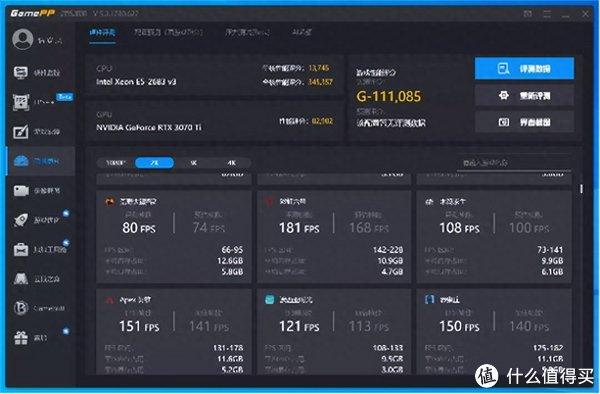Select the sidebar item tagged Beta
The height and width of the screenshot is (394, 600).
(x=42, y=102)
